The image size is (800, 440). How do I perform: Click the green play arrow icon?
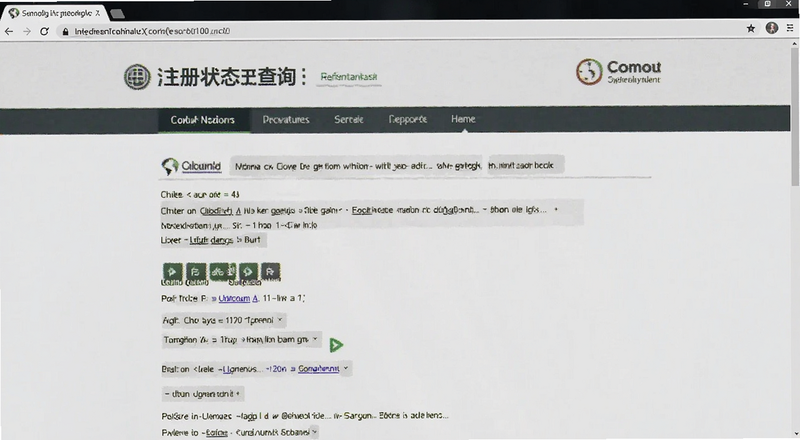pos(336,346)
